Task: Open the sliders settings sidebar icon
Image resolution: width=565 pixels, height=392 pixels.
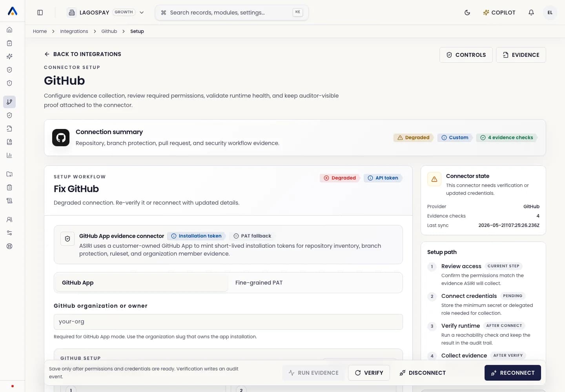Action: [9, 233]
